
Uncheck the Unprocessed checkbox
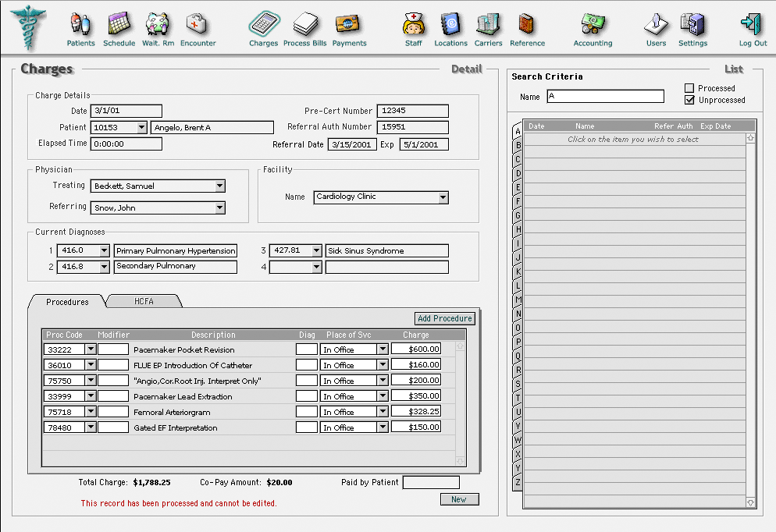coord(689,100)
